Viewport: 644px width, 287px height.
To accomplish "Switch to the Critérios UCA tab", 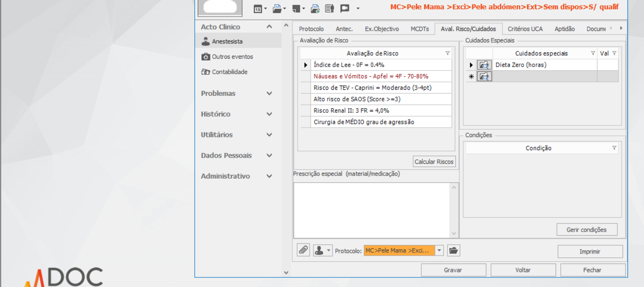I will pos(525,29).
